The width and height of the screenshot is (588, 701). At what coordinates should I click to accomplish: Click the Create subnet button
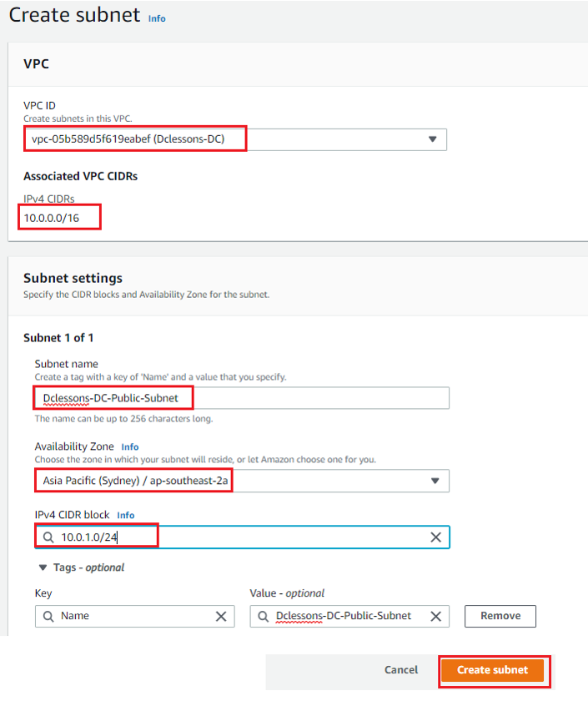point(492,669)
